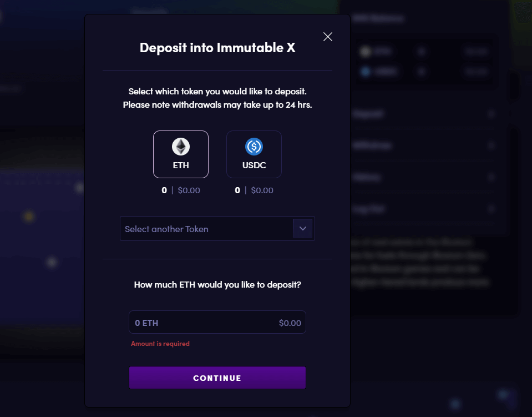Select the ETH token label
This screenshot has width=532, height=417.
point(180,165)
